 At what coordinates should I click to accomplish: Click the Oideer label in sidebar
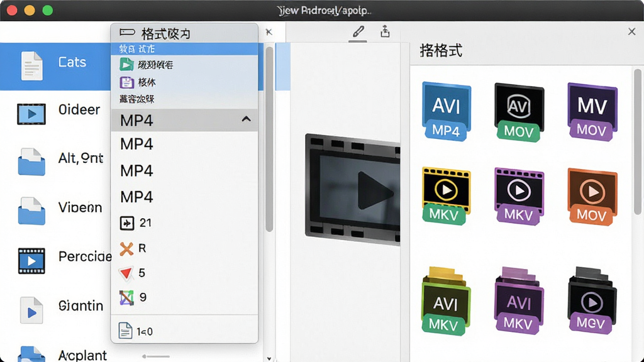coord(79,109)
